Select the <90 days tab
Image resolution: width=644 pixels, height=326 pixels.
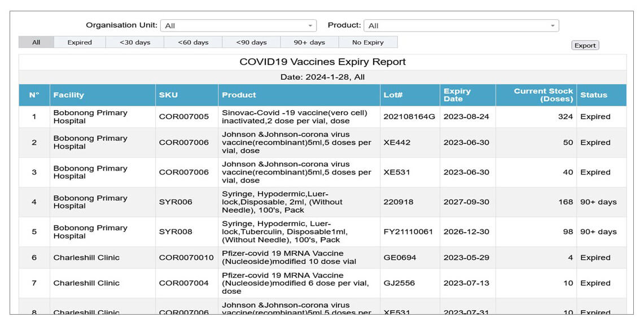click(251, 42)
